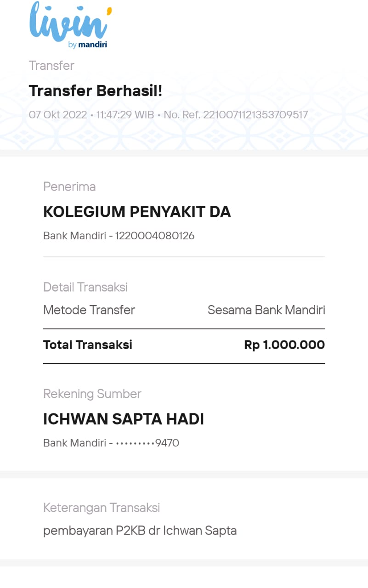Click the Livin' logo

pos(70,22)
